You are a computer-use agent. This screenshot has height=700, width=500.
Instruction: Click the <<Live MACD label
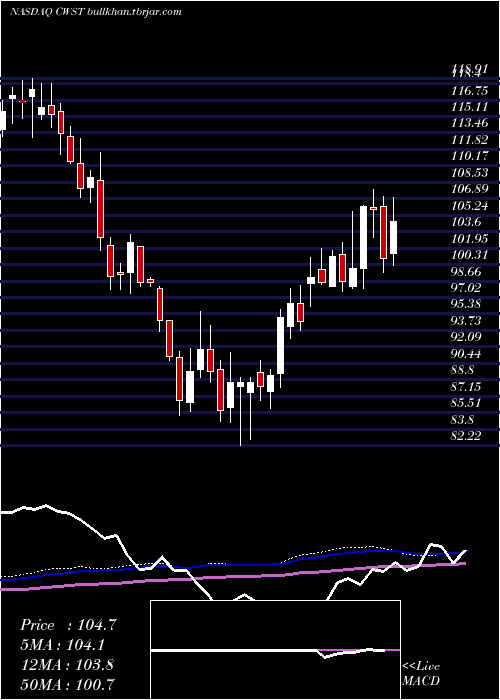click(x=421, y=674)
